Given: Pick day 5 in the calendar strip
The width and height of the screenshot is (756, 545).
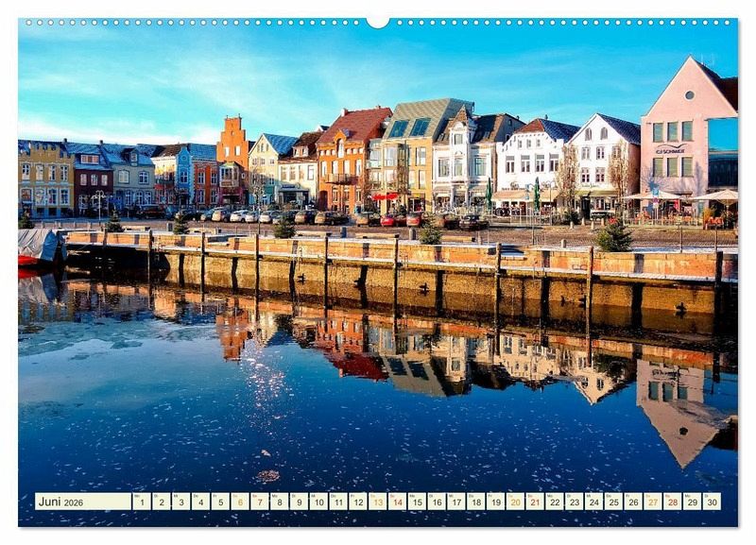Looking at the screenshot, I should pos(220,502).
